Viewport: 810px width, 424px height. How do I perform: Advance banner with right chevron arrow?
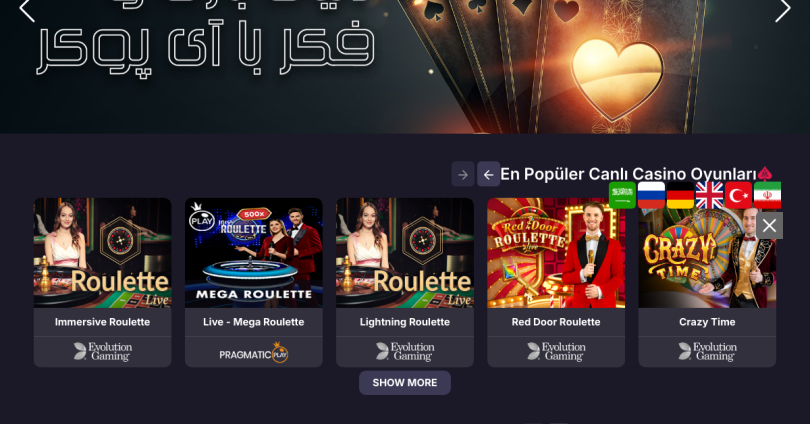point(783,11)
